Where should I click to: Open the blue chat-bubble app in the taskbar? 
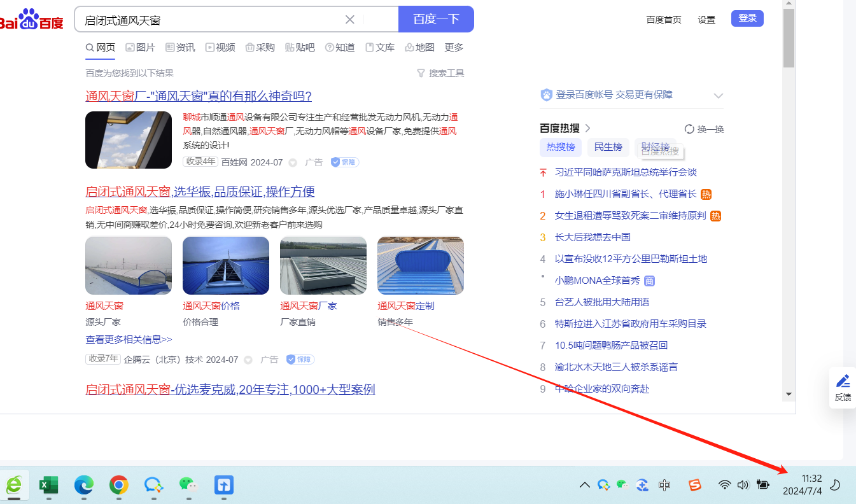coord(153,486)
